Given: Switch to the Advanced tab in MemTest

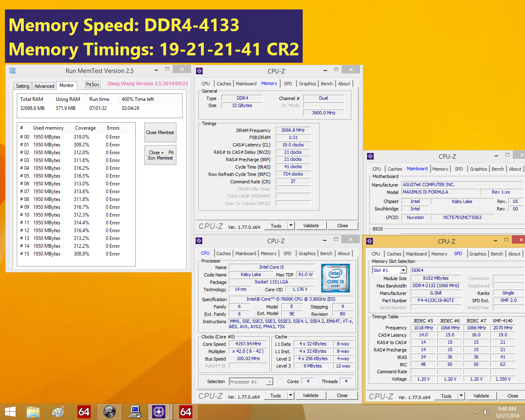Looking at the screenshot, I should (44, 86).
